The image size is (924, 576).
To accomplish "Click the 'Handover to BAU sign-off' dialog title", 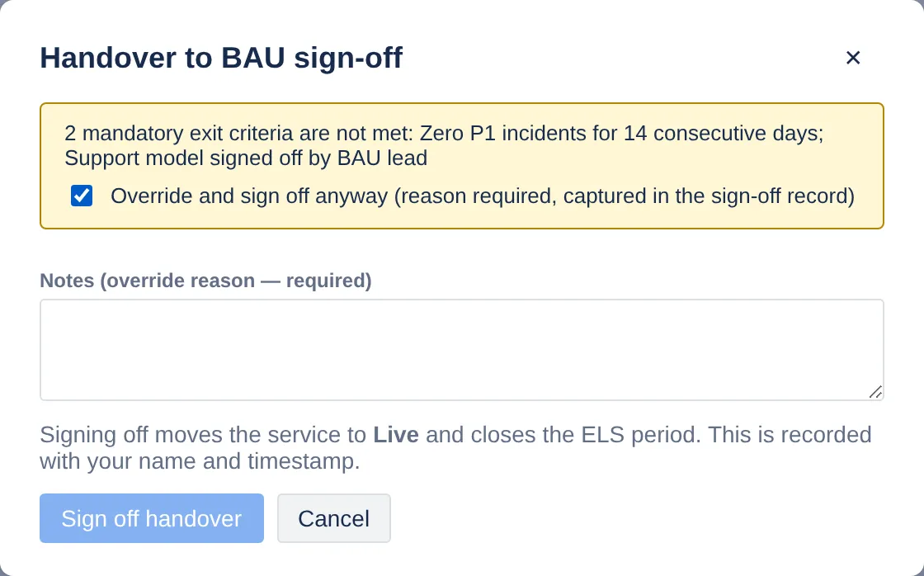I will [x=221, y=58].
